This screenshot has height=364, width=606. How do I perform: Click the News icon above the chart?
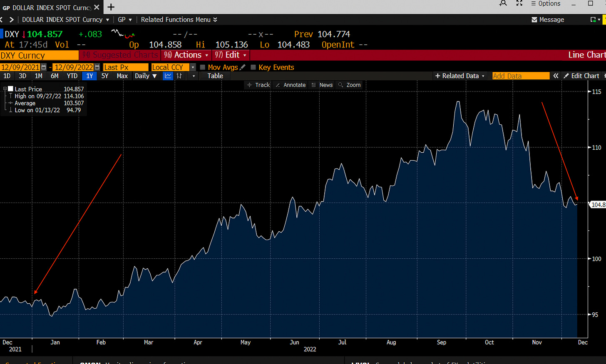pyautogui.click(x=324, y=85)
